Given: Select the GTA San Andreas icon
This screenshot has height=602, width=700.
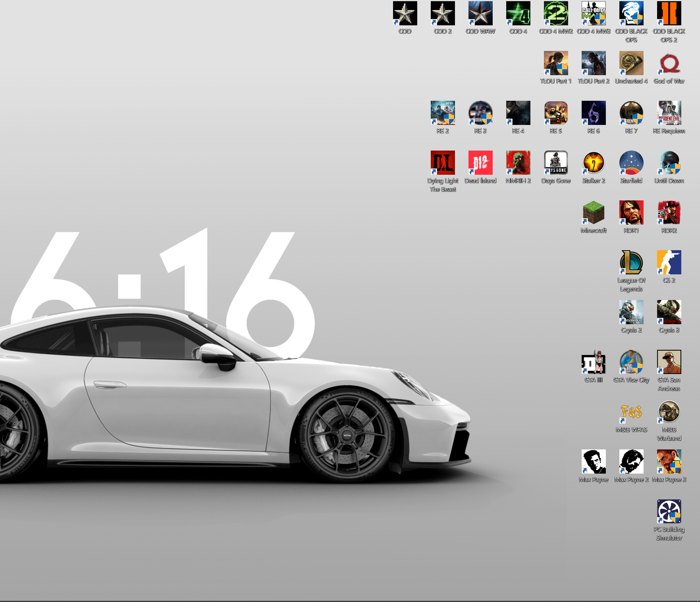Looking at the screenshot, I should (669, 362).
